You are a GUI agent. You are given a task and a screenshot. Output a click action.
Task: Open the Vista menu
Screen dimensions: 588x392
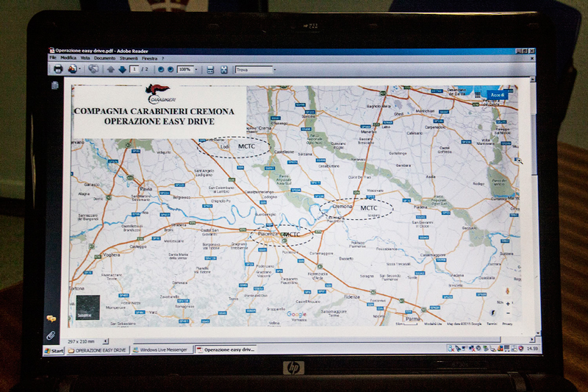pyautogui.click(x=85, y=58)
